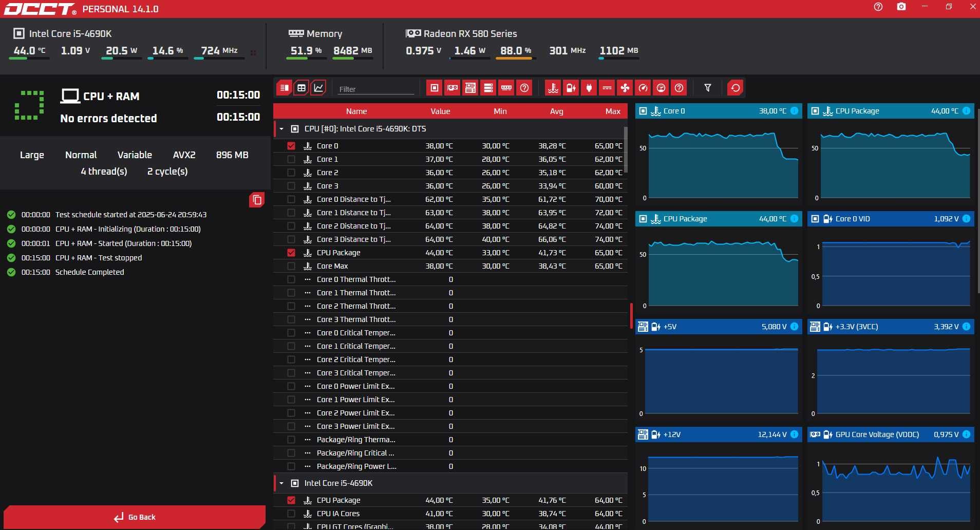980x530 pixels.
Task: Toggle the memory module filter icon
Action: pos(506,88)
